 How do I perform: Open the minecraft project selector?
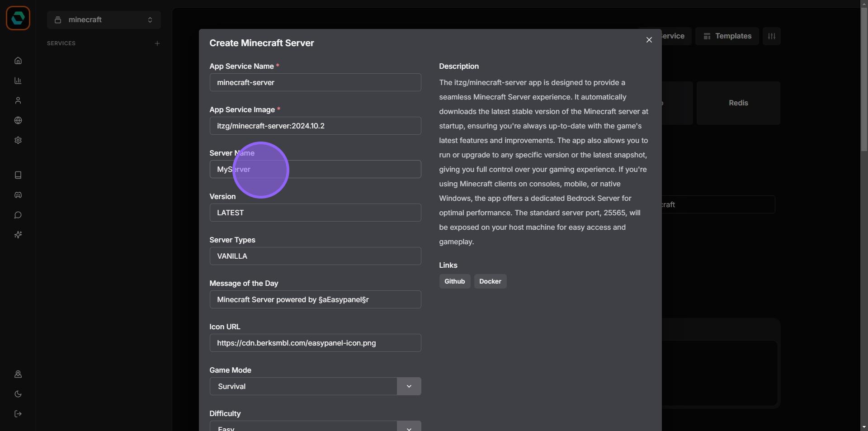pyautogui.click(x=104, y=20)
